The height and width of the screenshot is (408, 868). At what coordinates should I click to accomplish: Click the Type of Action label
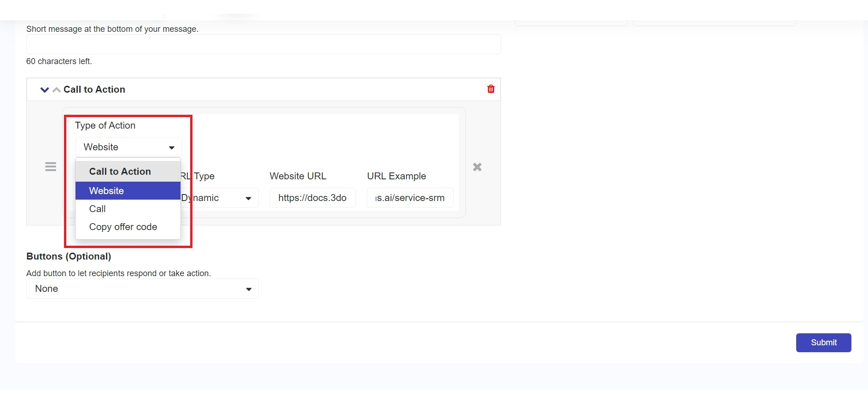[x=105, y=125]
